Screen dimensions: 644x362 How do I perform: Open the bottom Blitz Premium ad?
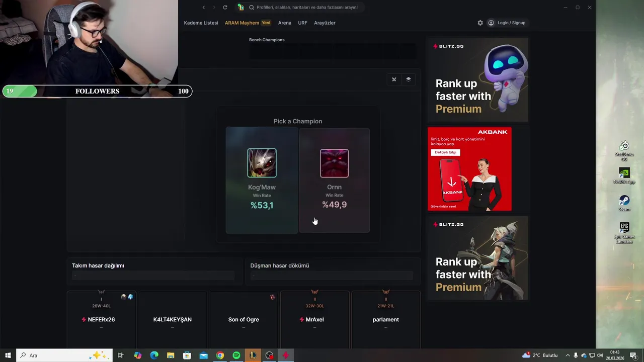[477, 258]
